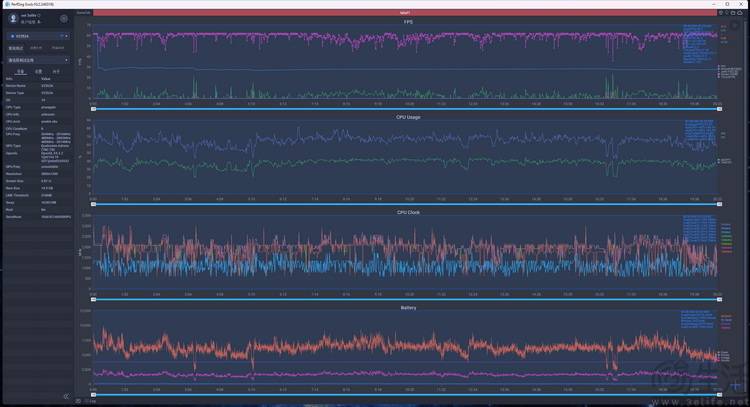
Task: Click the collapse sidebar double-chevron icon
Action: tap(66, 396)
